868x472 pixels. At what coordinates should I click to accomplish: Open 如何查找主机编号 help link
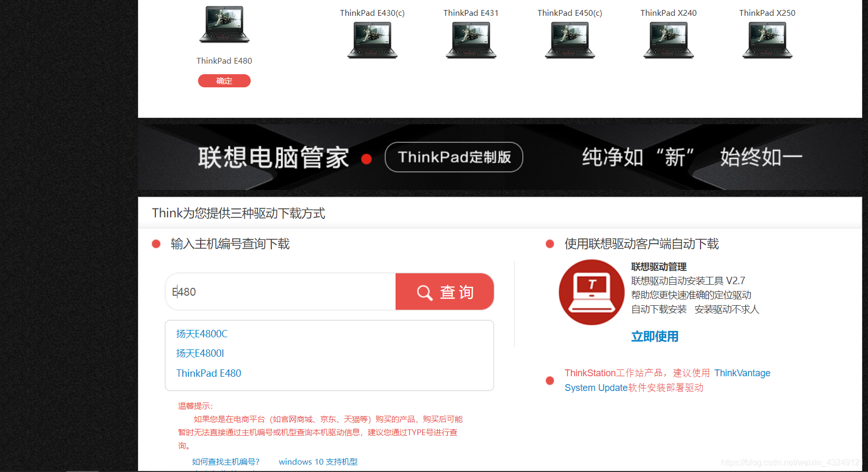click(225, 461)
